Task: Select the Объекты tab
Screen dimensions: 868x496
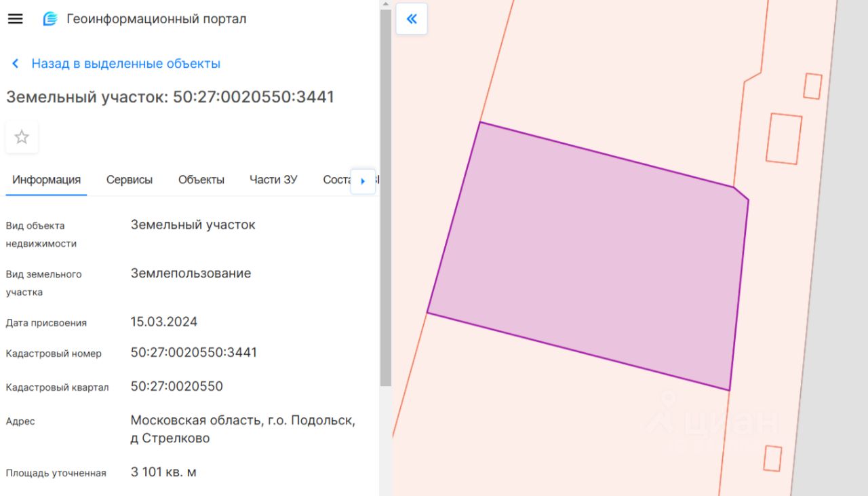Action: [x=201, y=180]
